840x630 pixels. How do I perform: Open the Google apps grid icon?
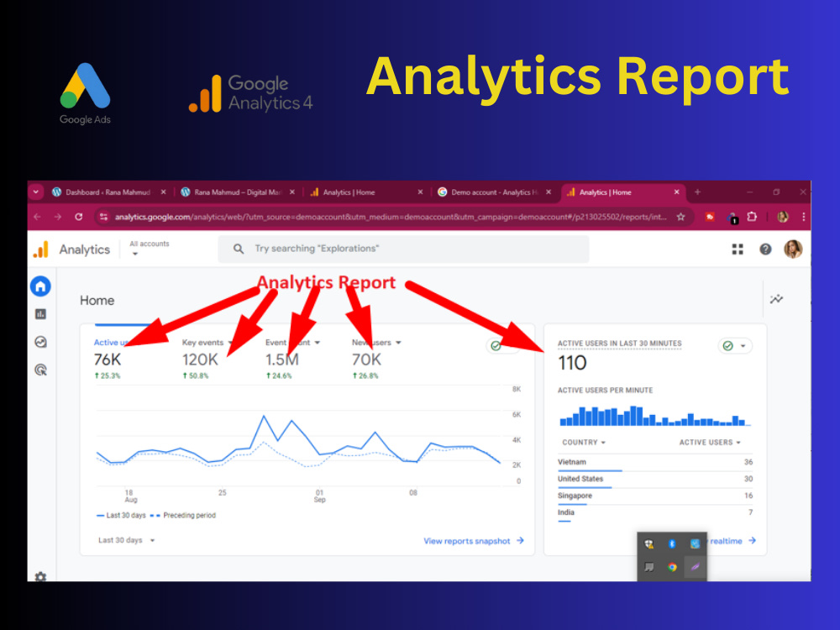(738, 249)
